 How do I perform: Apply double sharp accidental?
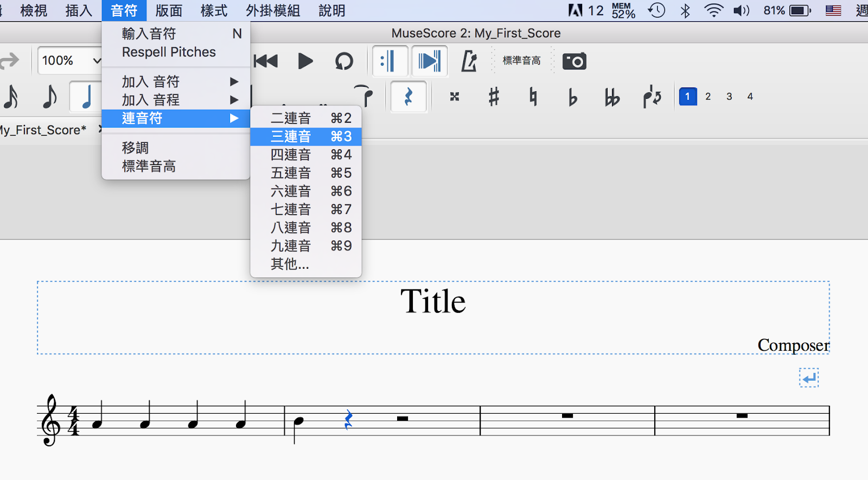455,97
